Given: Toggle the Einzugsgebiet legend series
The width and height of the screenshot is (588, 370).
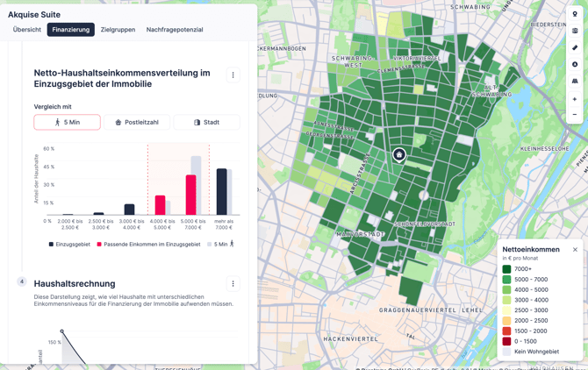Looking at the screenshot, I should (70, 245).
